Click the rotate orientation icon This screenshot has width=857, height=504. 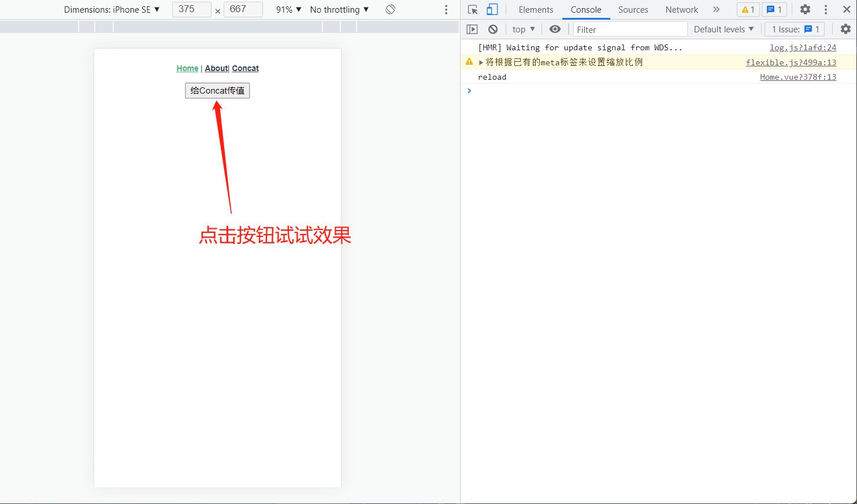[x=390, y=9]
